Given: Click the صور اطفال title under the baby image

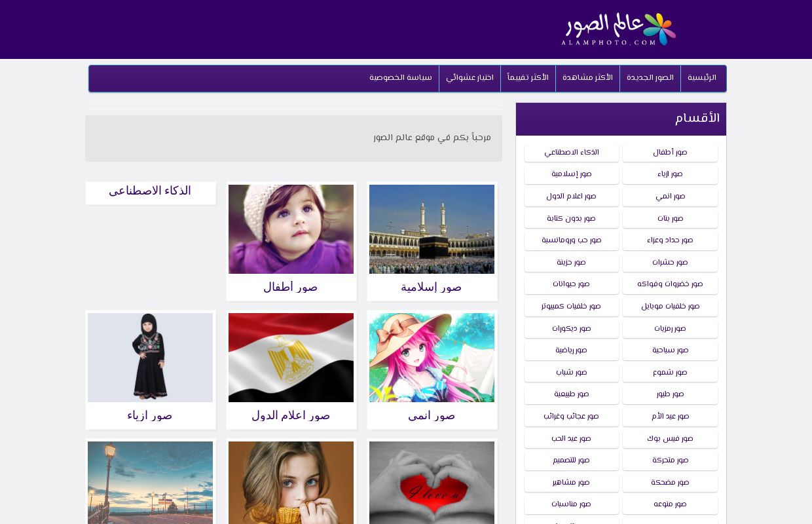Looking at the screenshot, I should 291,288.
